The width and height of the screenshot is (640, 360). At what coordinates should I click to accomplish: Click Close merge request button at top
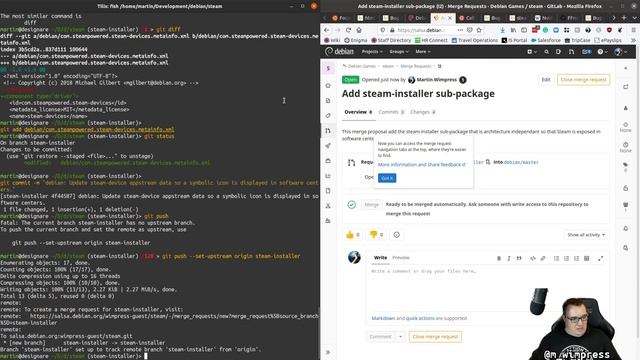(x=583, y=80)
